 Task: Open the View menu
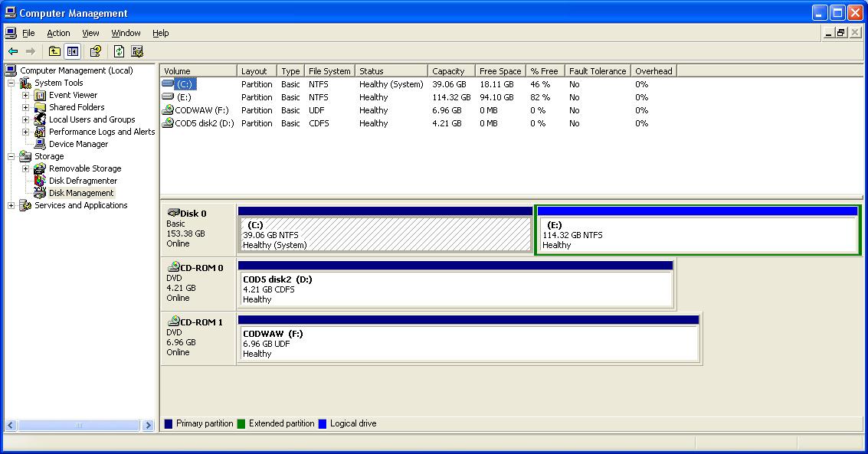90,33
